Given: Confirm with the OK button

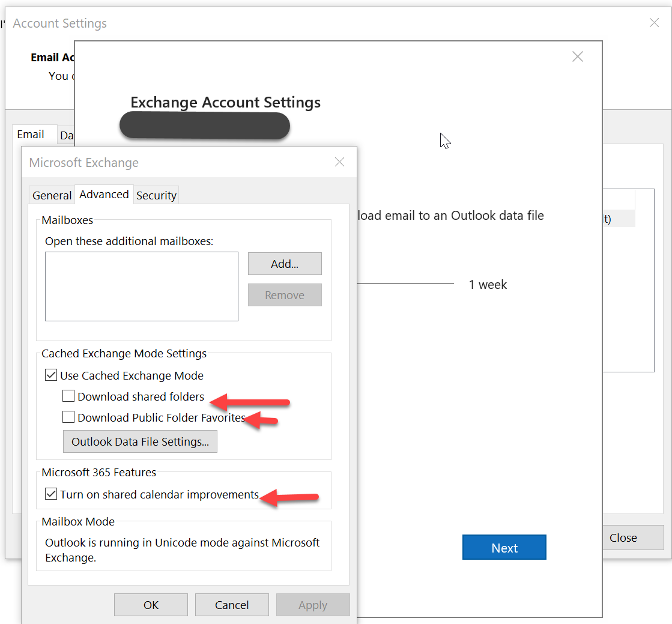Looking at the screenshot, I should click(151, 605).
